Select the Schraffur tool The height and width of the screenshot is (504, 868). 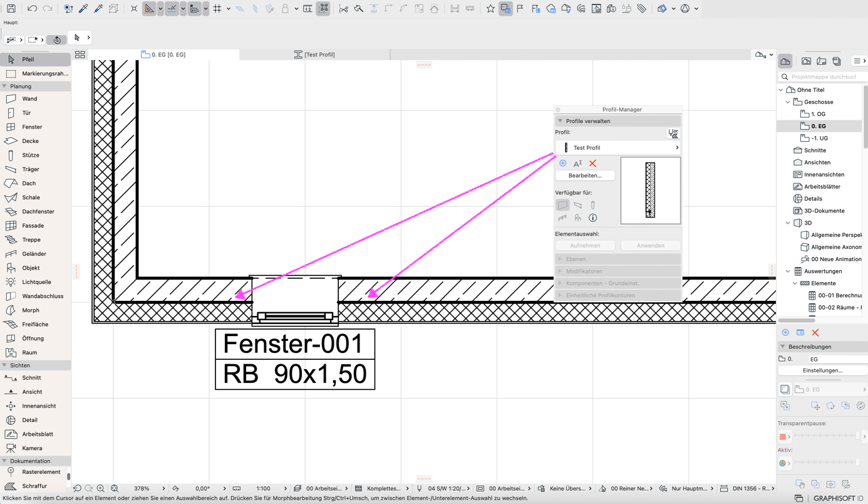(x=35, y=486)
